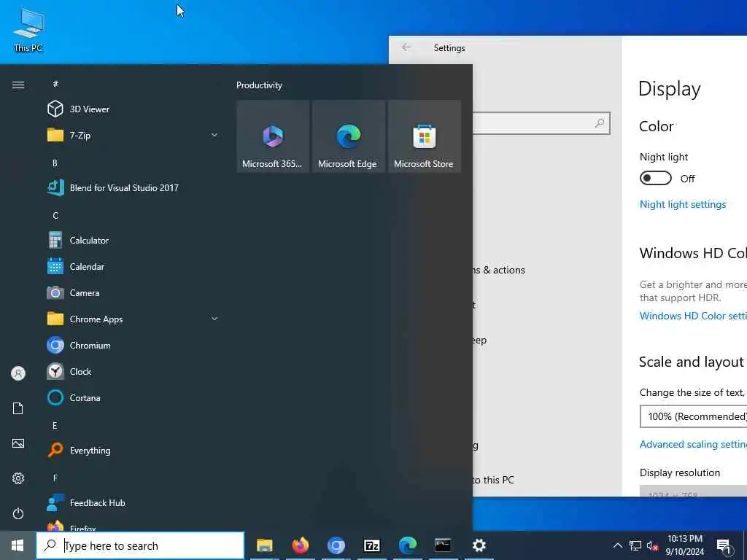This screenshot has height=560, width=747.
Task: Click the Microsoft 365 tile
Action: (273, 136)
